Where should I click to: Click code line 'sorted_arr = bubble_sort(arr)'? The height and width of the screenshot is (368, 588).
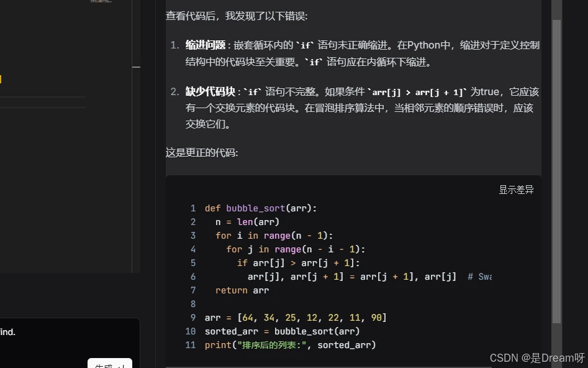pos(282,331)
